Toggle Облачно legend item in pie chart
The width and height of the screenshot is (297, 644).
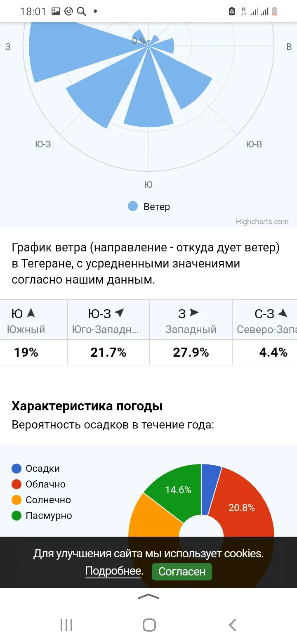click(x=39, y=484)
